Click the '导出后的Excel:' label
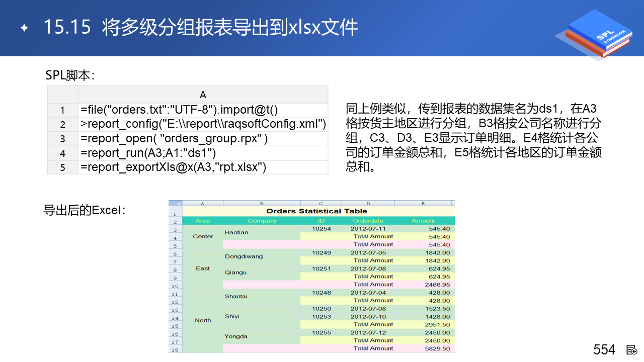Image resolution: width=644 pixels, height=362 pixels. [x=84, y=210]
